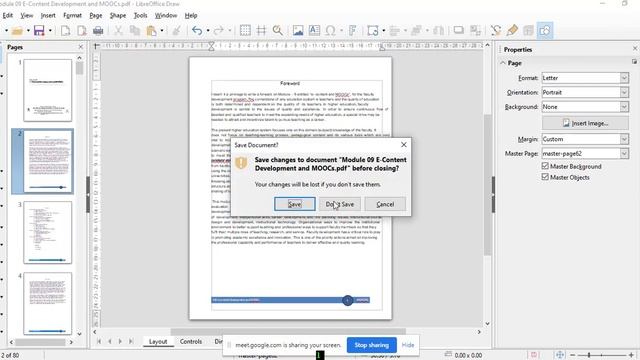
Task: Uncheck the Master Background checkbox
Action: coord(545,166)
